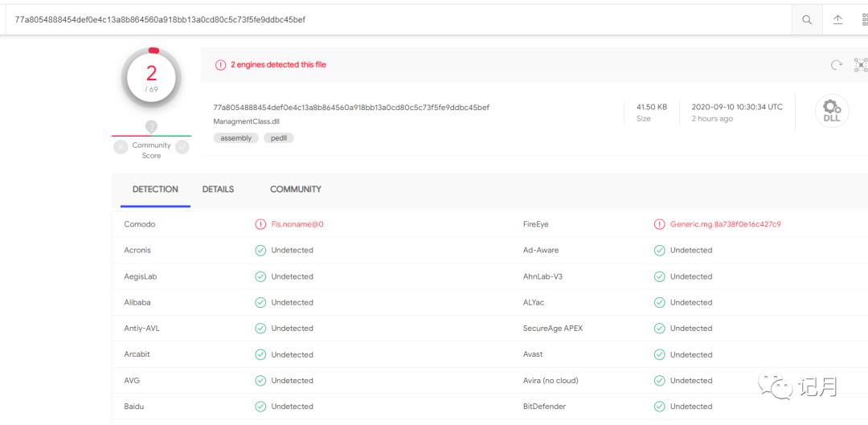Viewport: 868px width, 425px height.
Task: Click the BitDefender undetected check icon
Action: [659, 407]
